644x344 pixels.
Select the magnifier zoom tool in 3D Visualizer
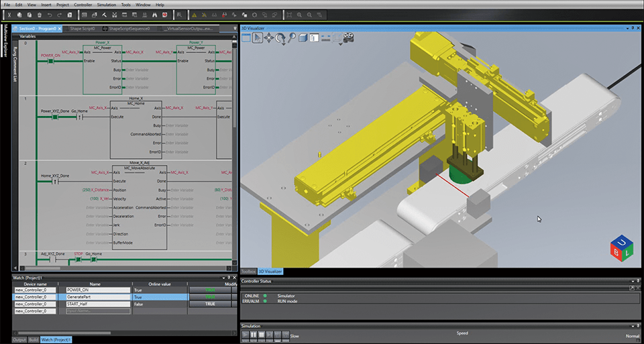[292, 38]
